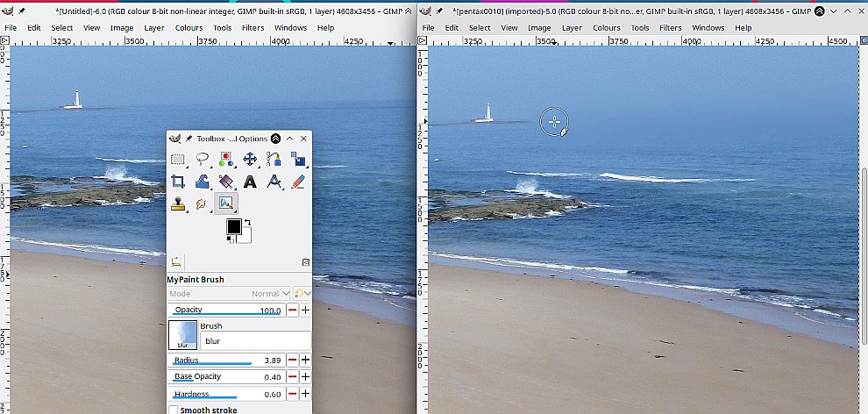Screen dimensions: 868x414
Task: Open Help menu in pentax0010 window
Action: click(743, 28)
